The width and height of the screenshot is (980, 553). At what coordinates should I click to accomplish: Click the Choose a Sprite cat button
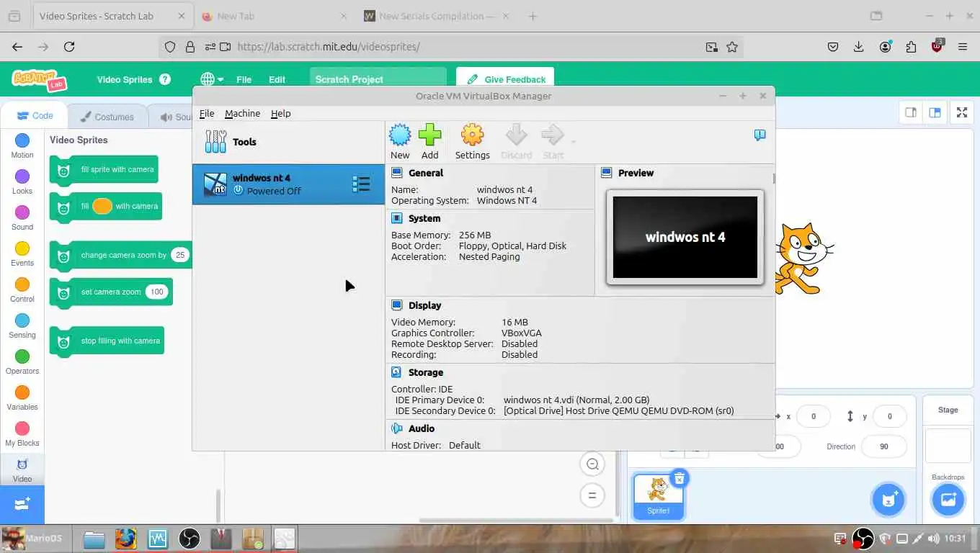coord(888,500)
